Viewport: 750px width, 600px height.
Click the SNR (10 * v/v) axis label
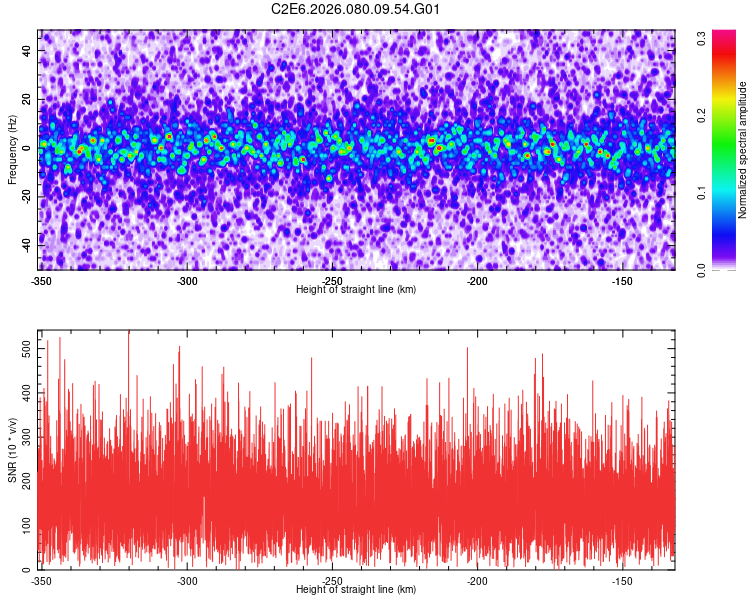point(12,450)
